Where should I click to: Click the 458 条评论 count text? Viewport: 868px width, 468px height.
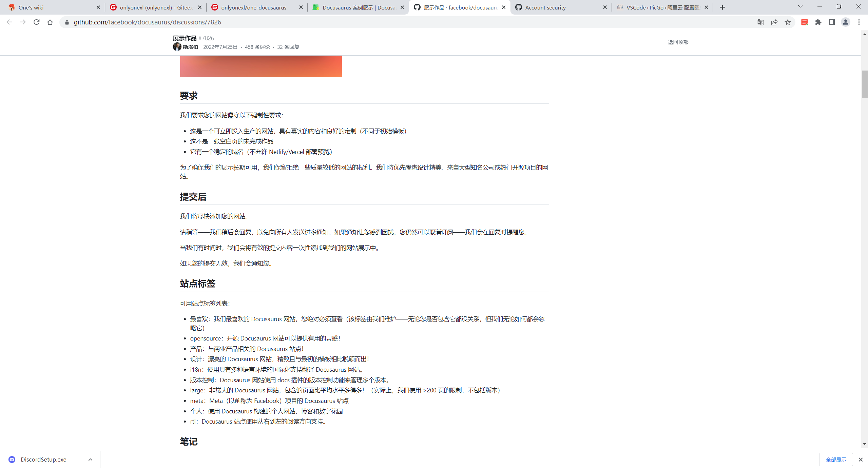click(x=257, y=47)
